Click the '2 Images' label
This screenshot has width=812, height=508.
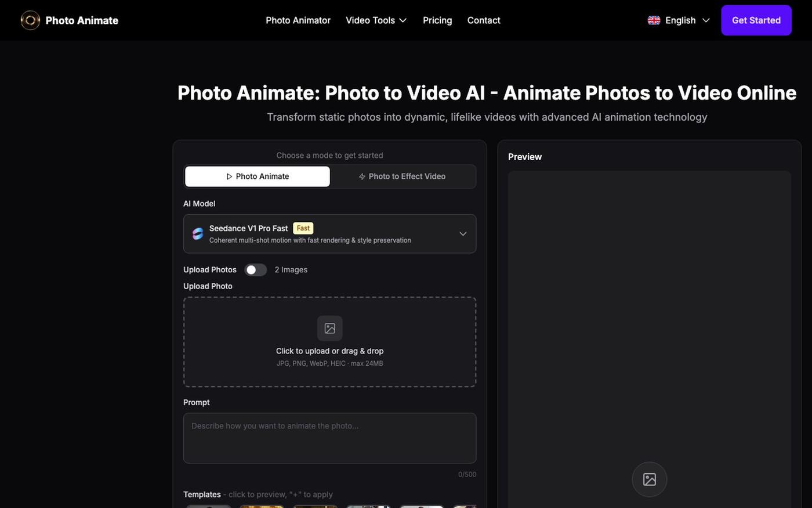291,270
